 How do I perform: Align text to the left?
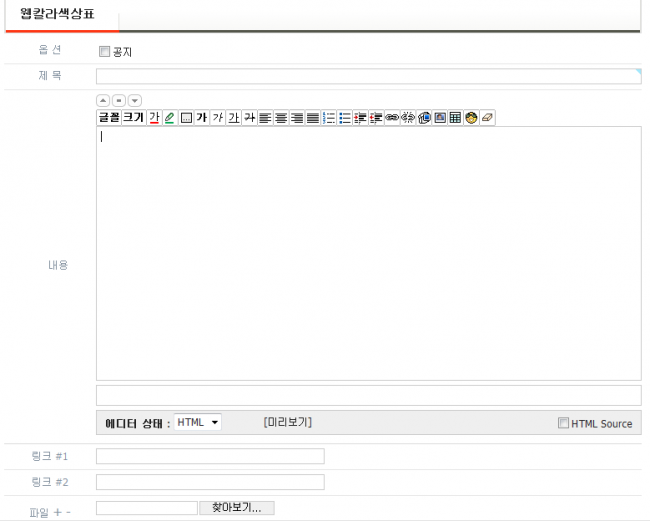pos(265,118)
